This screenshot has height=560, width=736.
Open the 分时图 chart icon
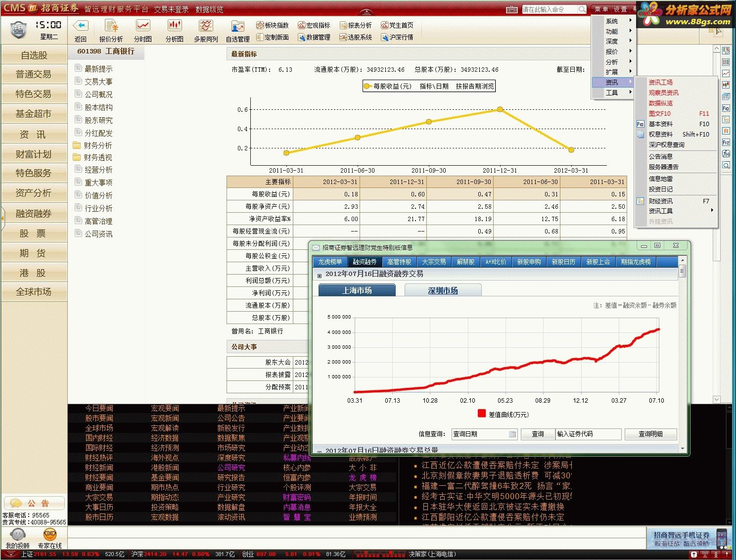coord(143,25)
